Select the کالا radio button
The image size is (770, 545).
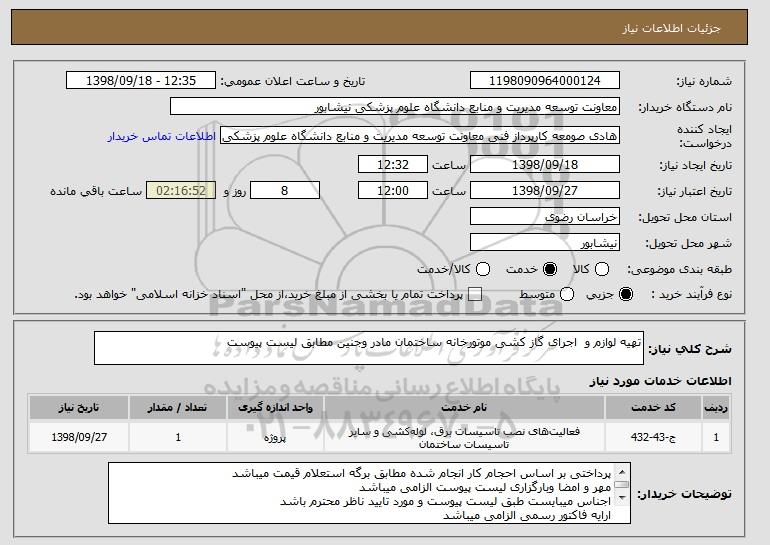[x=602, y=269]
